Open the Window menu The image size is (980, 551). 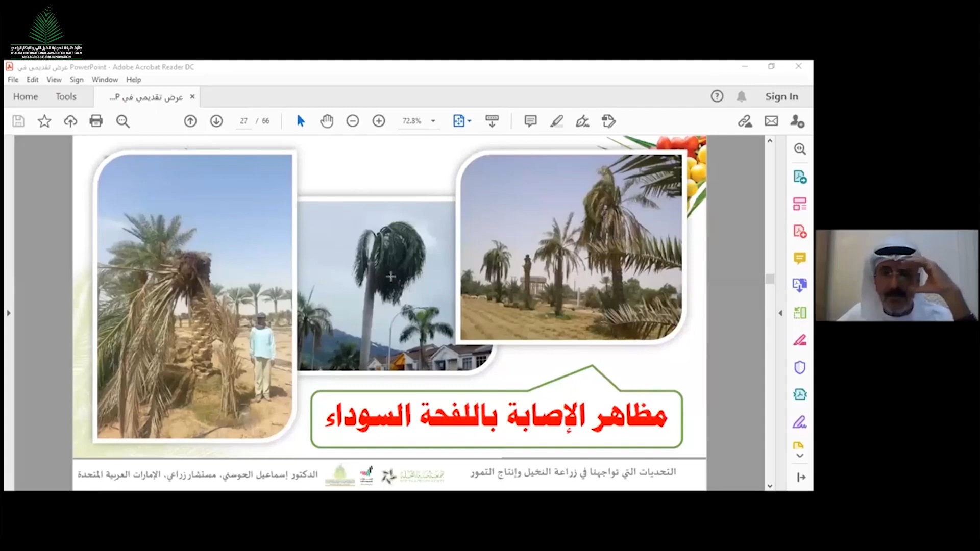pyautogui.click(x=105, y=80)
